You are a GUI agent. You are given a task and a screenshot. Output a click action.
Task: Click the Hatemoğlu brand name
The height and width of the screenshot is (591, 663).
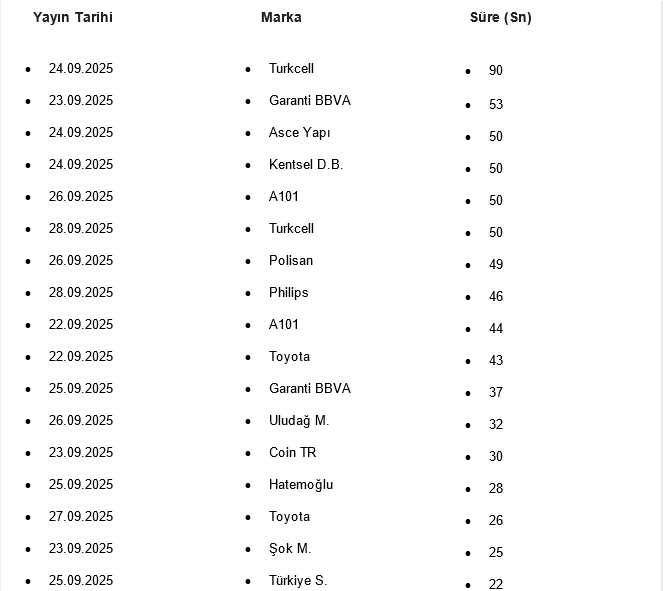coord(301,485)
